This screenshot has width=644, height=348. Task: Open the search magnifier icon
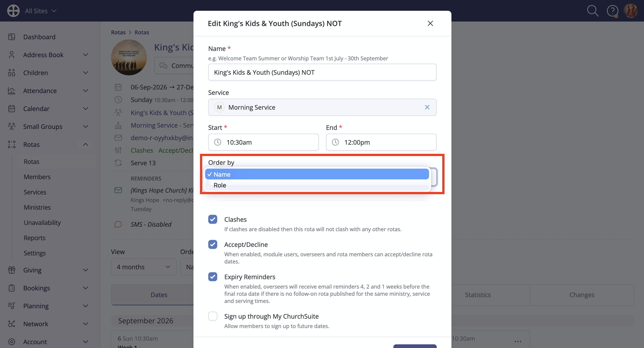tap(592, 11)
